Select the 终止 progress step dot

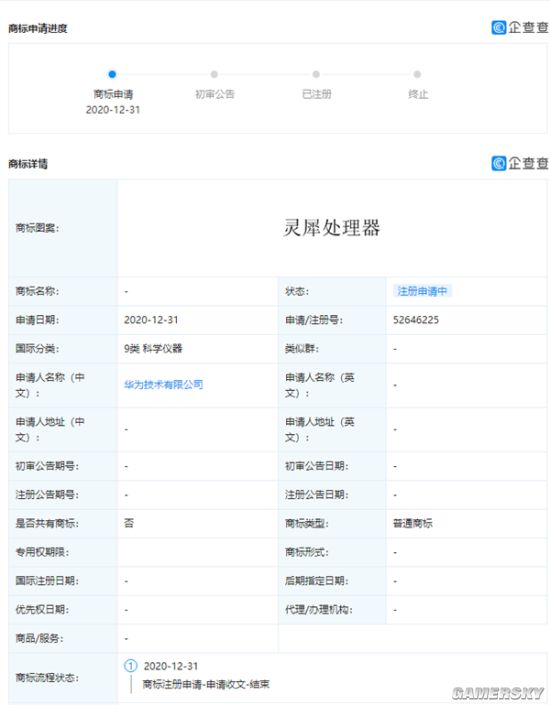point(417,74)
